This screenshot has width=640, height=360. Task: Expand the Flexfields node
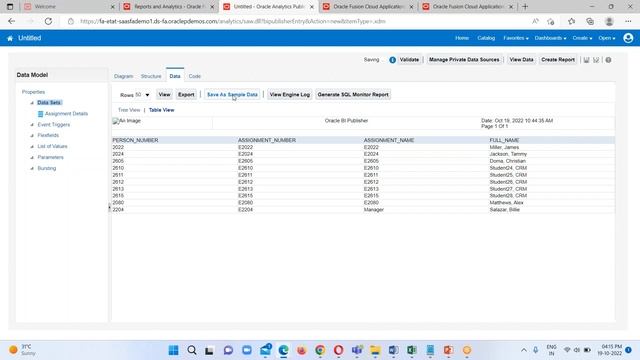point(32,136)
